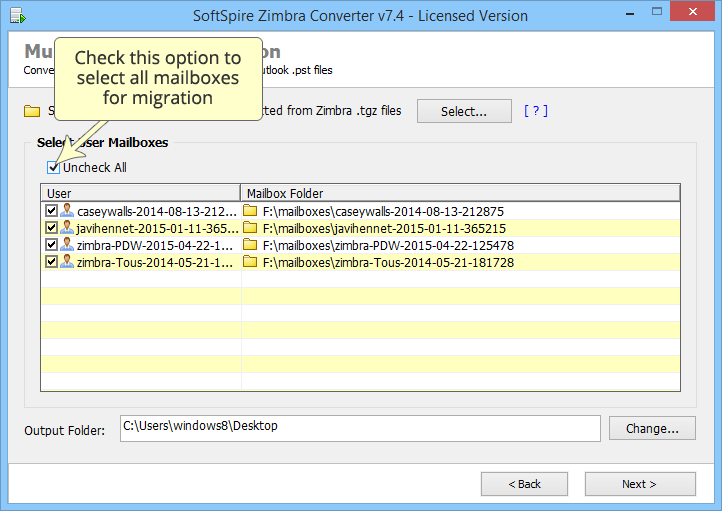The height and width of the screenshot is (511, 722).
Task: Click the SoftSpire app icon in title bar
Action: [x=17, y=16]
